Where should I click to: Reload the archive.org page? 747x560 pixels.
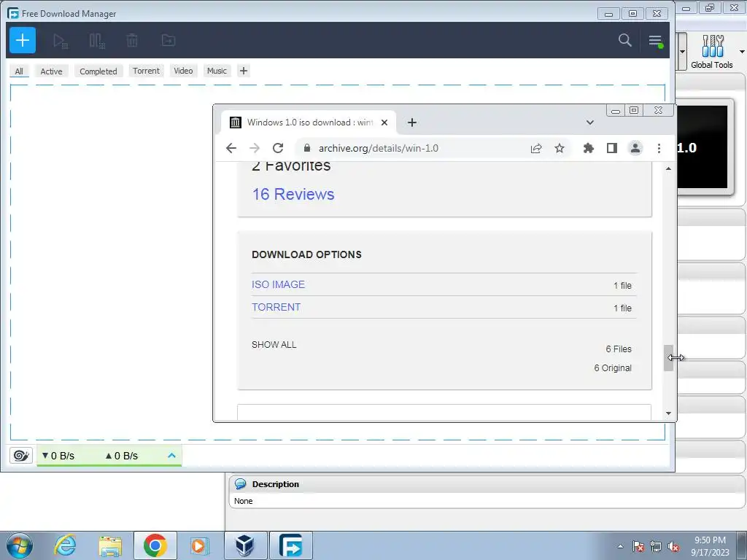[278, 148]
